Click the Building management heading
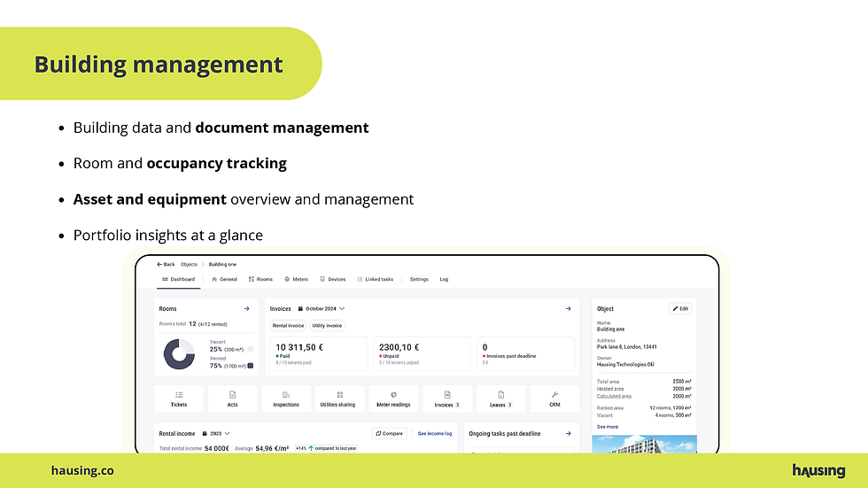 159,64
